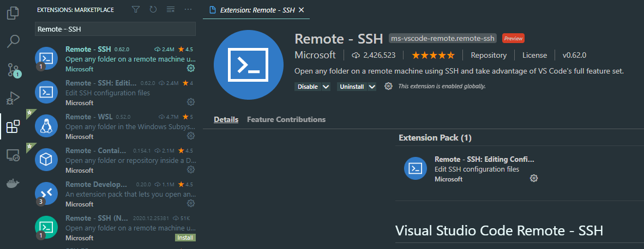
Task: Click the large Remote - SSH extension logo
Action: pos(249,65)
